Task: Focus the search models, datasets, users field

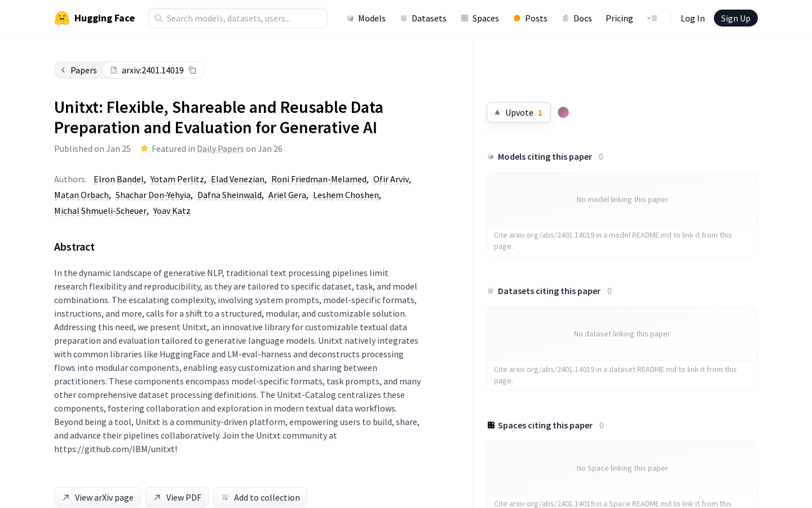Action: tap(238, 18)
